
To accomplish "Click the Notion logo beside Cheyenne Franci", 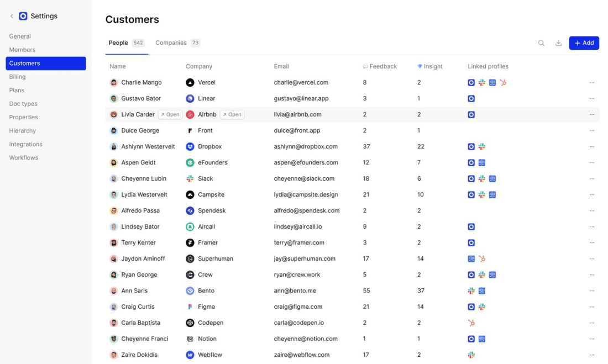I will click(x=191, y=339).
